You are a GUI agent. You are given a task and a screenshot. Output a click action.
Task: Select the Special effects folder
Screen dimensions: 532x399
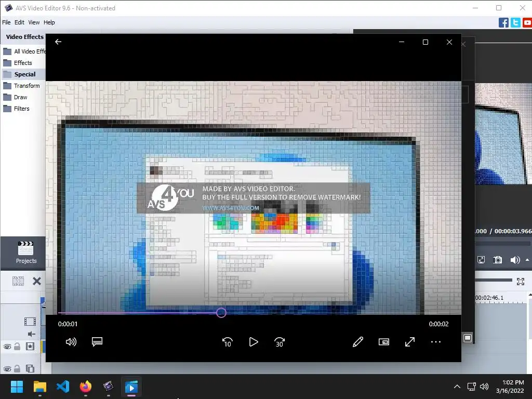point(24,74)
